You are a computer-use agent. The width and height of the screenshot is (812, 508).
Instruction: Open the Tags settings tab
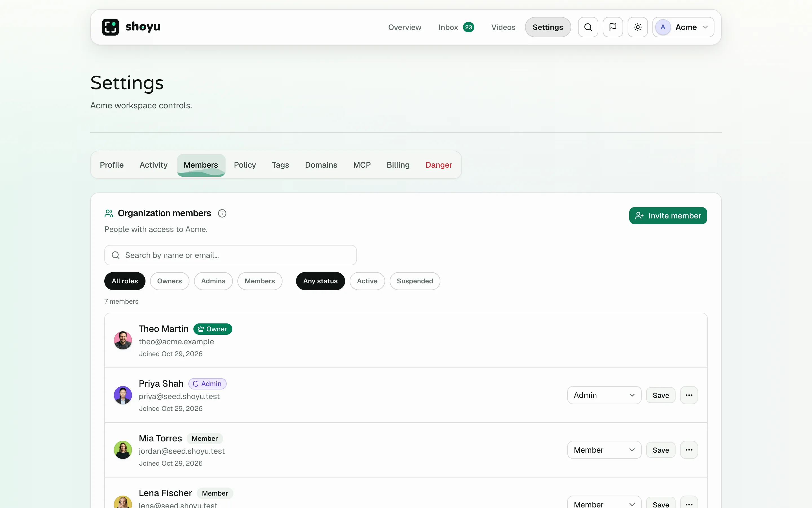(x=280, y=165)
